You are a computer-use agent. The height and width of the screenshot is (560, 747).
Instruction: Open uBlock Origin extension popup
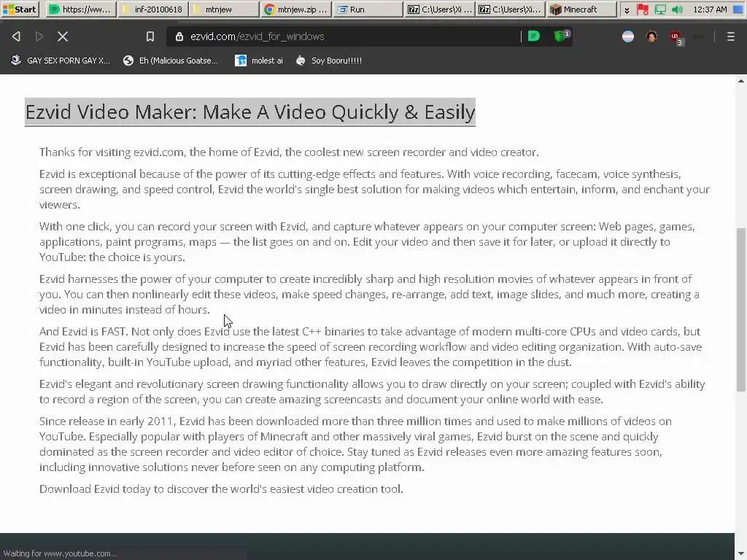pyautogui.click(x=676, y=37)
